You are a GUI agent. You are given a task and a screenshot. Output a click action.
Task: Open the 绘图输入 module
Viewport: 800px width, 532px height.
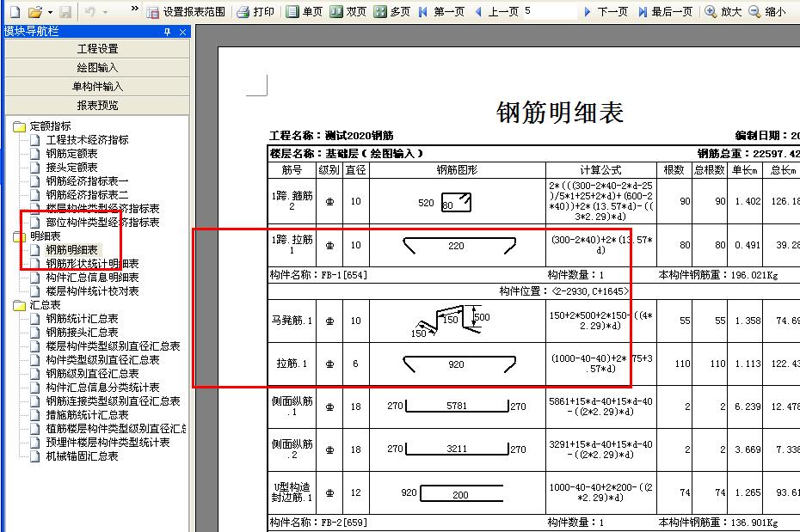97,67
